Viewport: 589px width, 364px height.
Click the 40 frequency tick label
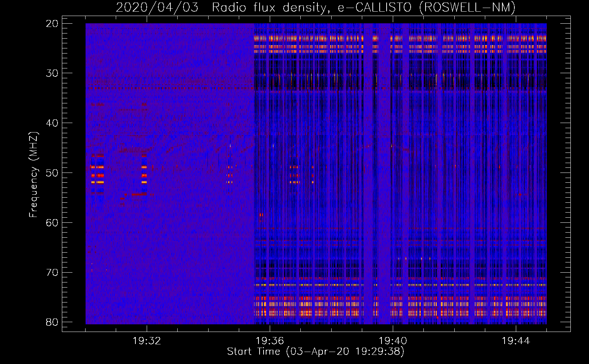tap(52, 123)
